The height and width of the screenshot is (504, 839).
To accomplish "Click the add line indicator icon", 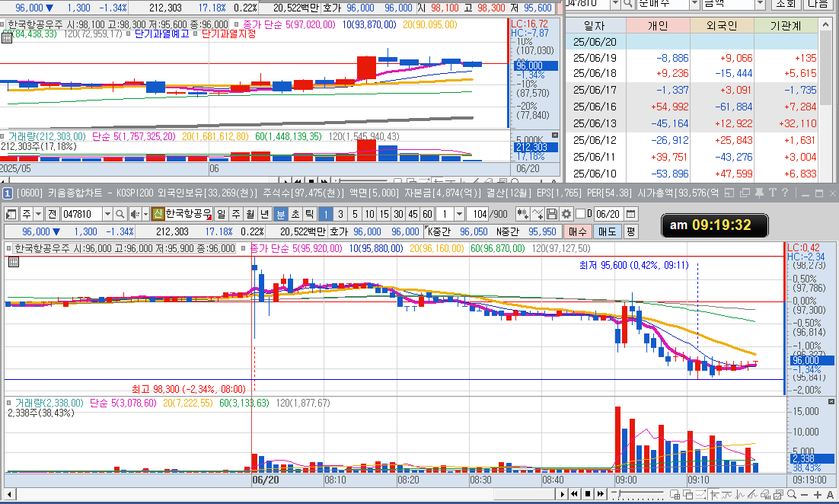I will pyautogui.click(x=538, y=214).
